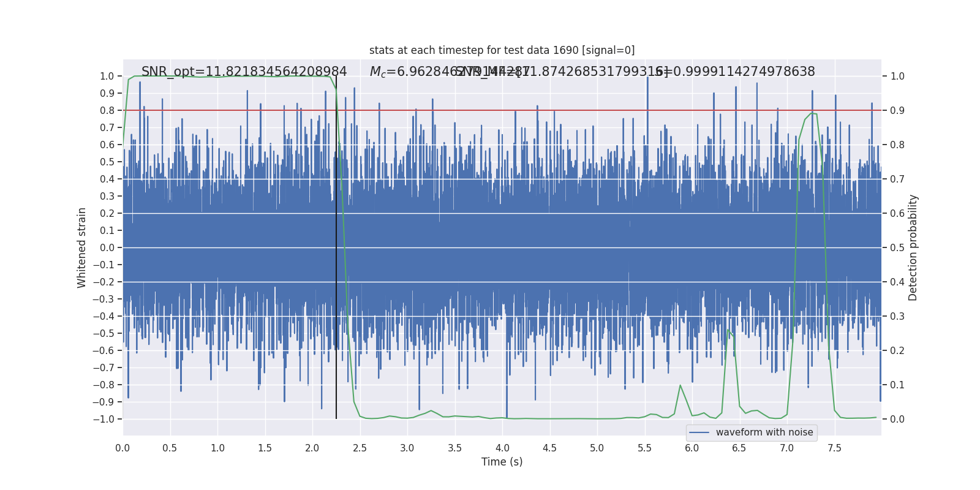This screenshot has width=980, height=490.
Task: Click the left y-axis tick label 0.8
Action: [x=107, y=110]
